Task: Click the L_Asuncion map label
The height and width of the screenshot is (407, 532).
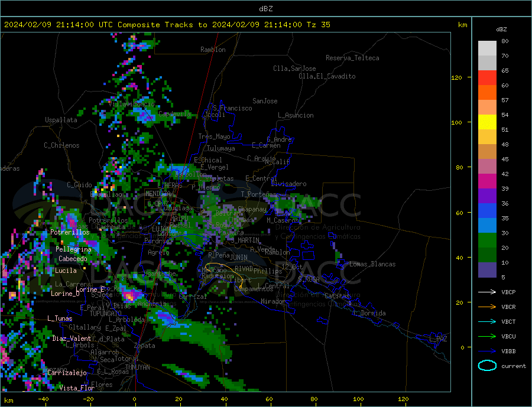Action: pyautogui.click(x=296, y=115)
